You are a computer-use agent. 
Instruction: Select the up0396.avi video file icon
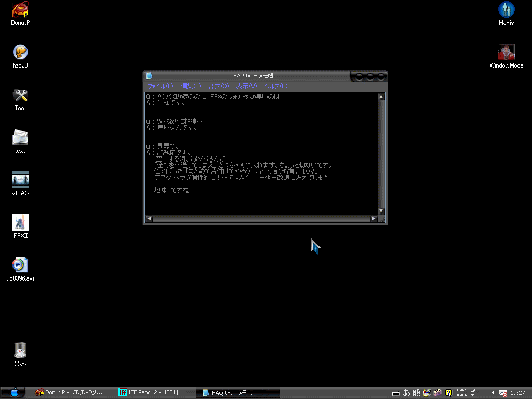pyautogui.click(x=20, y=265)
